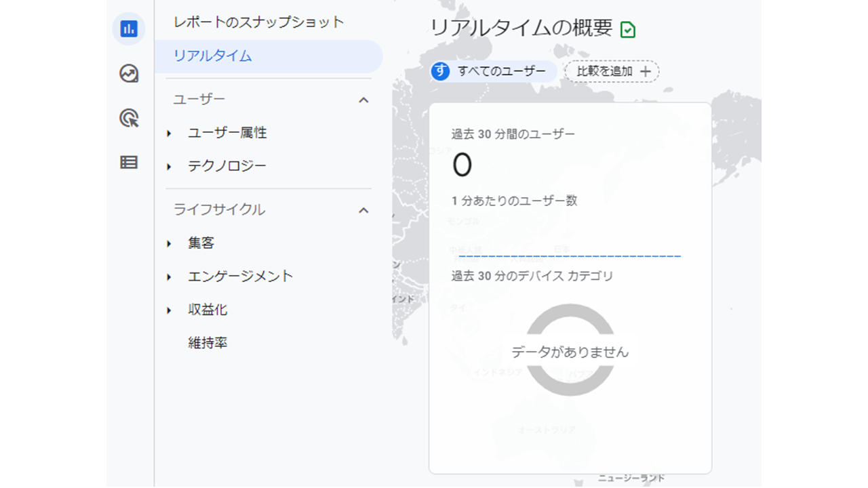Expand the 収益化 report group
The width and height of the screenshot is (868, 488).
coord(168,310)
